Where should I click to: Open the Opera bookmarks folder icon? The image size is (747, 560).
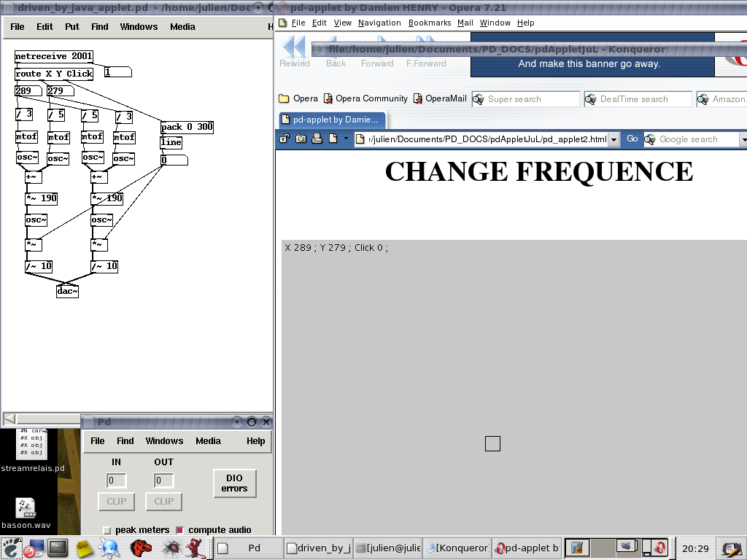285,98
